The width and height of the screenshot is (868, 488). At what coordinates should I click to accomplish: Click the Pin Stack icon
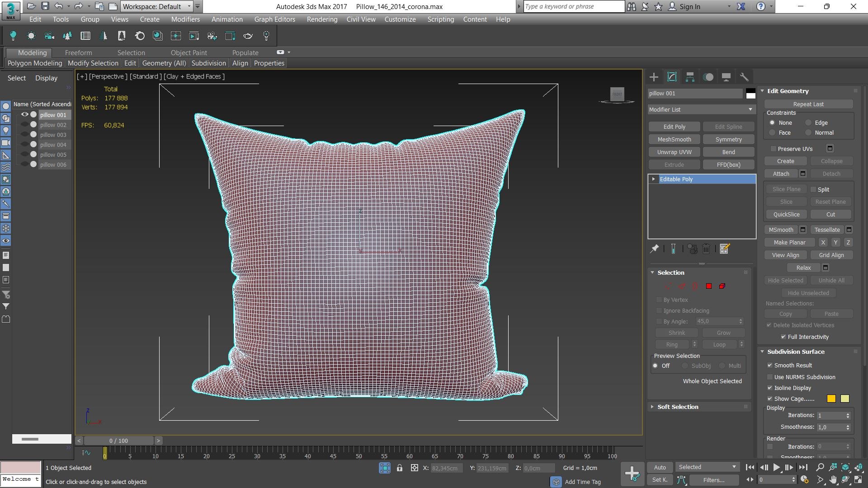[x=654, y=249]
